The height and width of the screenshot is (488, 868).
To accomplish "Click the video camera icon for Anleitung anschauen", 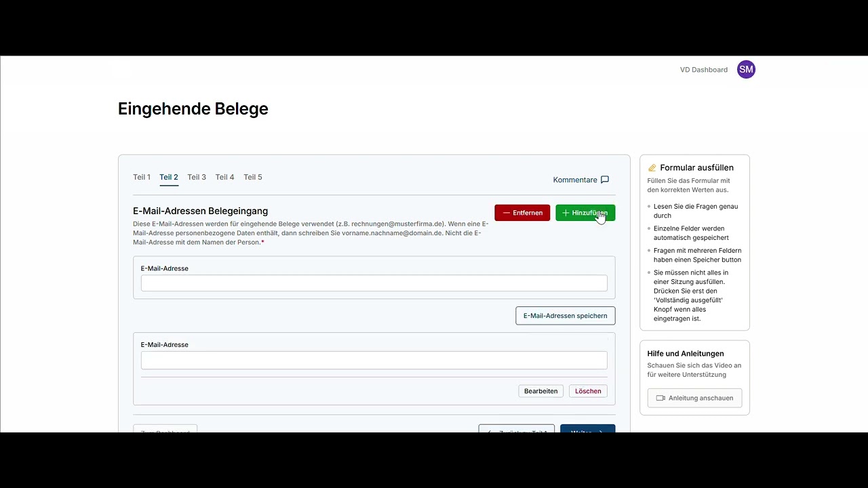I will tap(660, 398).
